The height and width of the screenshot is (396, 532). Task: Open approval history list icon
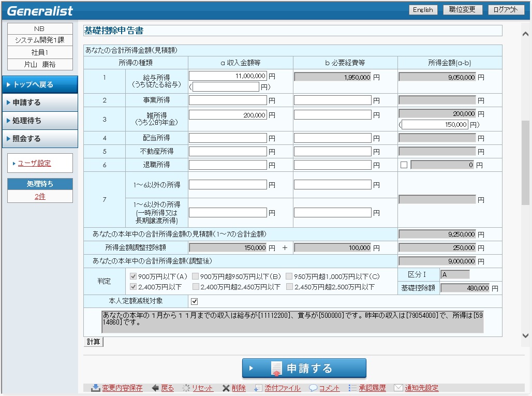[352, 388]
